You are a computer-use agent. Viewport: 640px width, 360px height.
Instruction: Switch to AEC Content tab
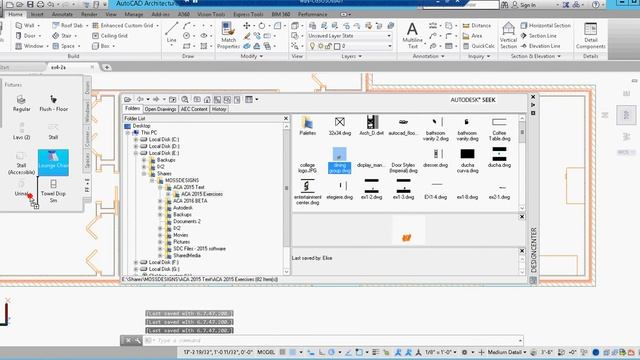click(194, 109)
